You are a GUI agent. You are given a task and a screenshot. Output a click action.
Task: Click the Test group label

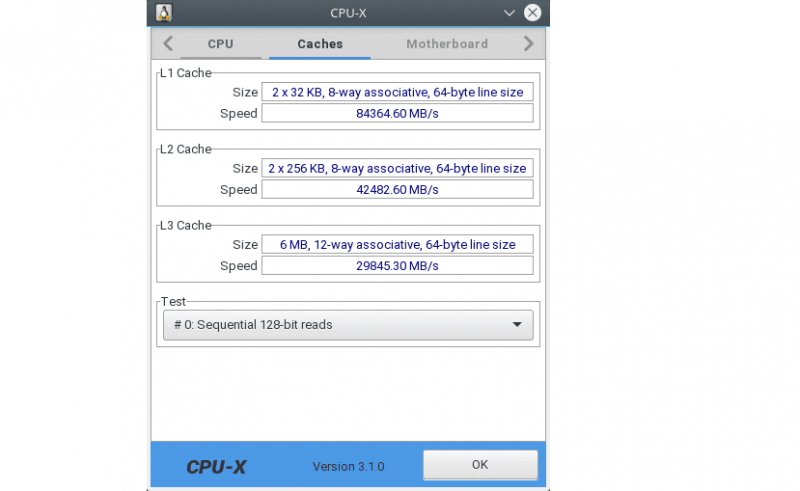click(173, 301)
